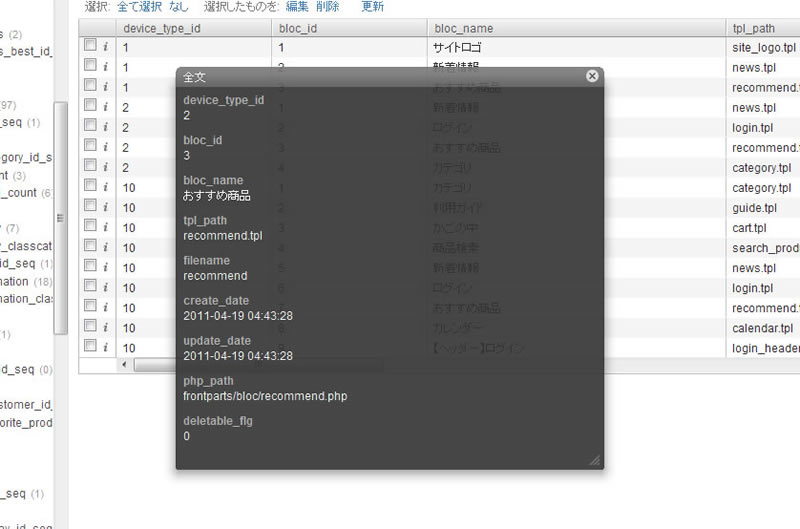This screenshot has width=800, height=529.
Task: Click the resize grip of 全文 dialog
Action: pos(594,460)
